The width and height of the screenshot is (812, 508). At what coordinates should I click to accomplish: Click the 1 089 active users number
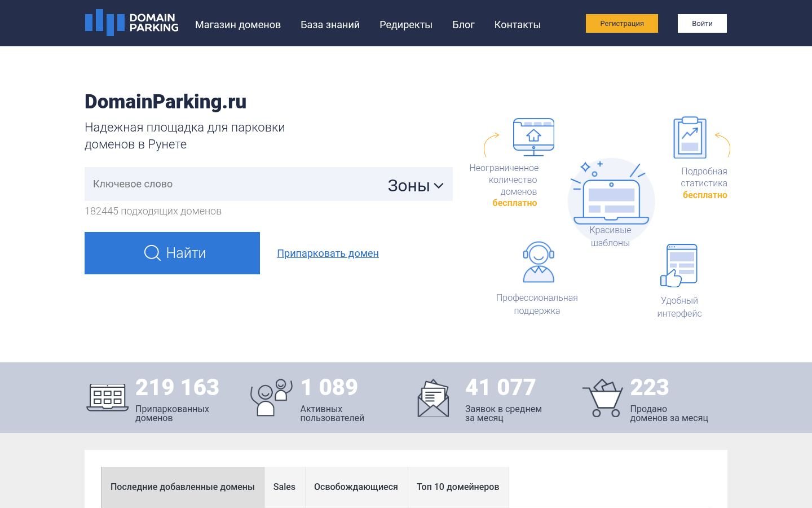pos(329,387)
